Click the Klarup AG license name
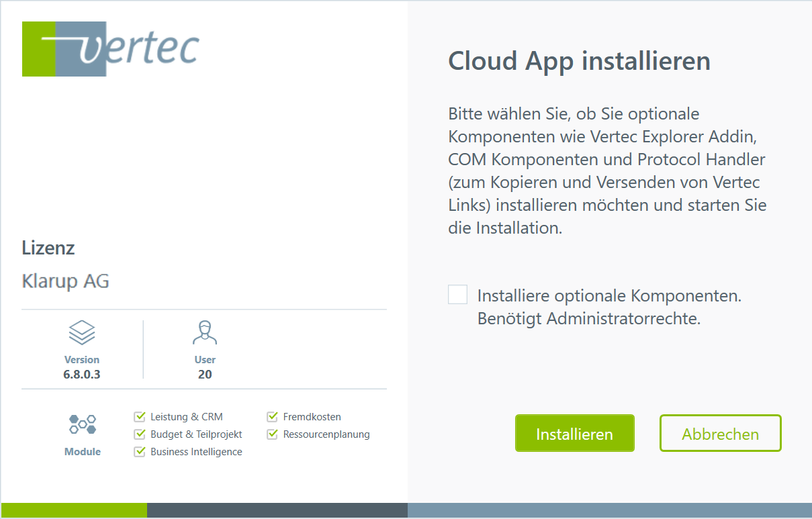 (x=65, y=281)
